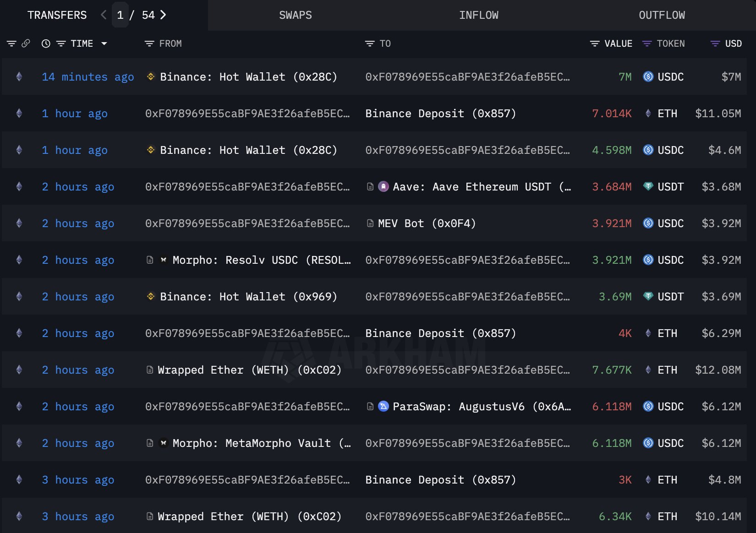Open the leftmost filter icon in header
Screen dimensions: 756x533
[x=11, y=44]
